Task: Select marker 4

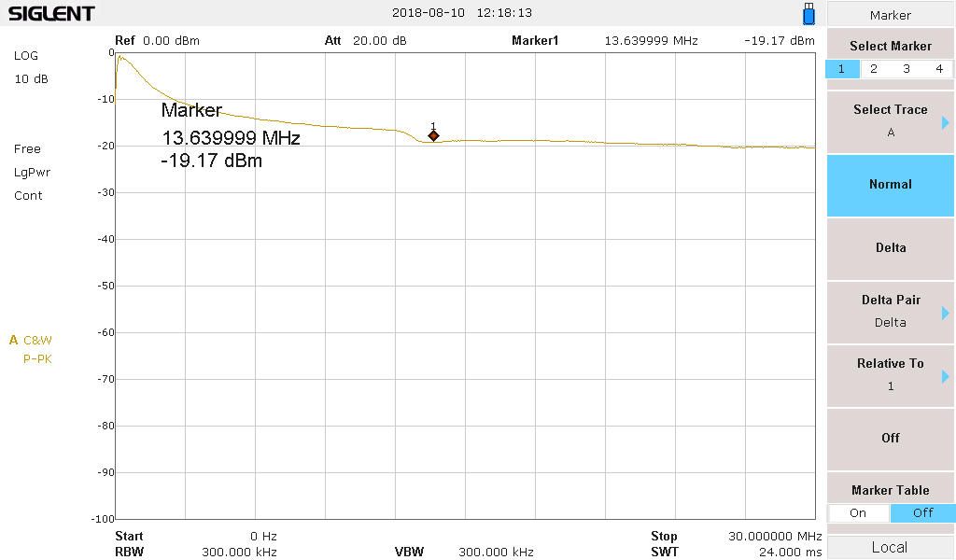Action: point(939,69)
